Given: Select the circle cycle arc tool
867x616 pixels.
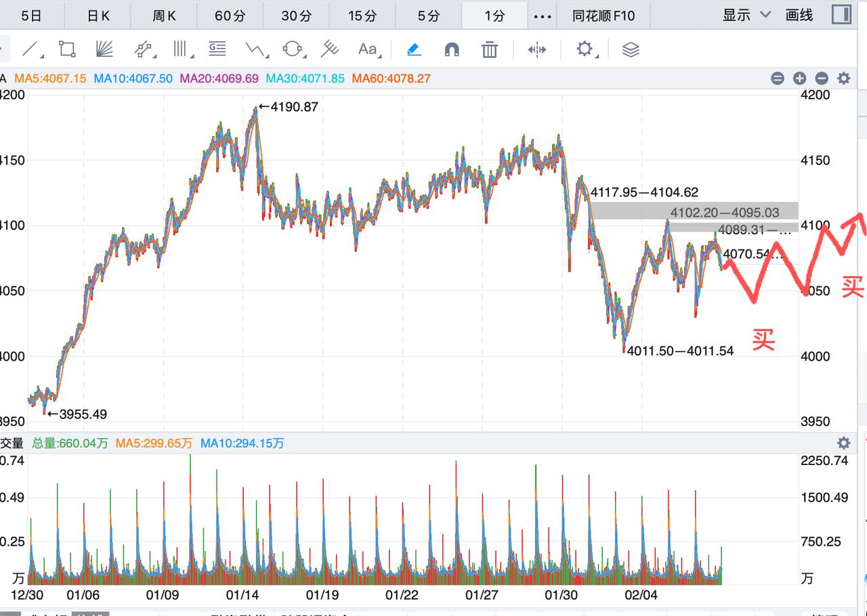Looking at the screenshot, I should 293,49.
